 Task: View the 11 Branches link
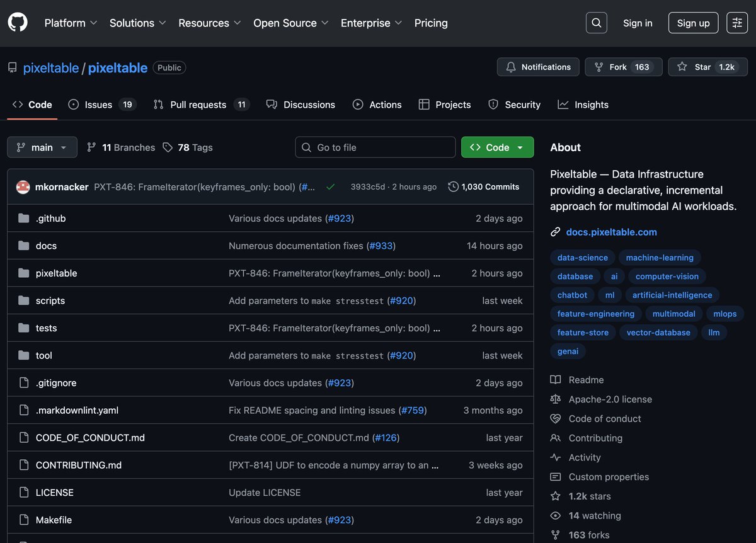tap(121, 147)
